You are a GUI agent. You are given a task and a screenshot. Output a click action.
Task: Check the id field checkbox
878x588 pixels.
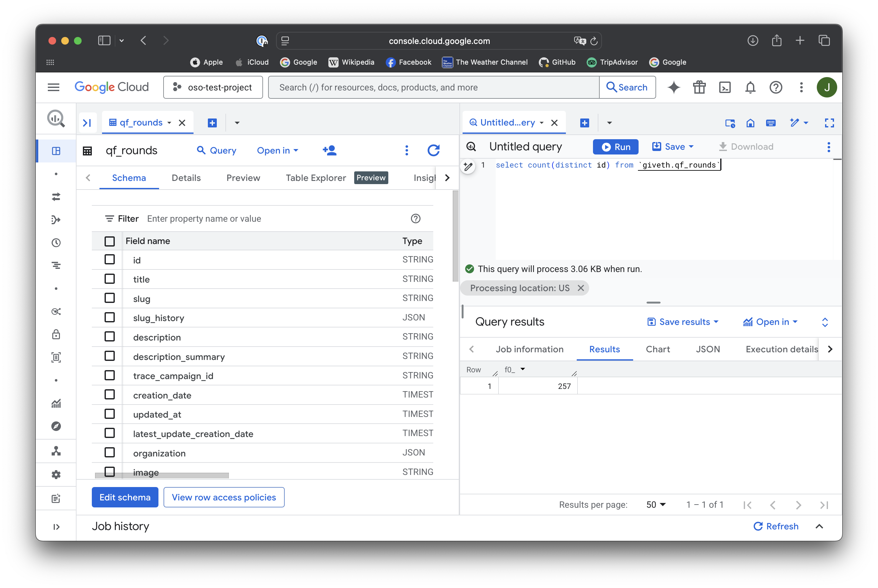tap(110, 260)
